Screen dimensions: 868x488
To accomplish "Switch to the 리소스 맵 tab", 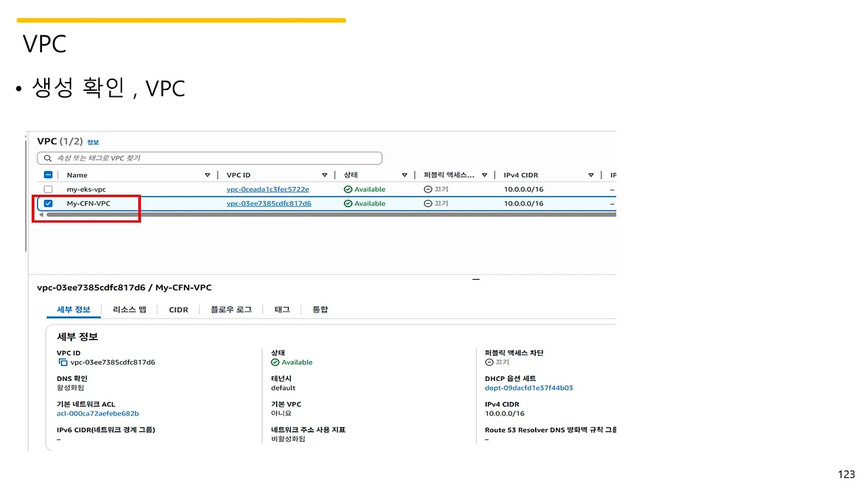I will 130,310.
